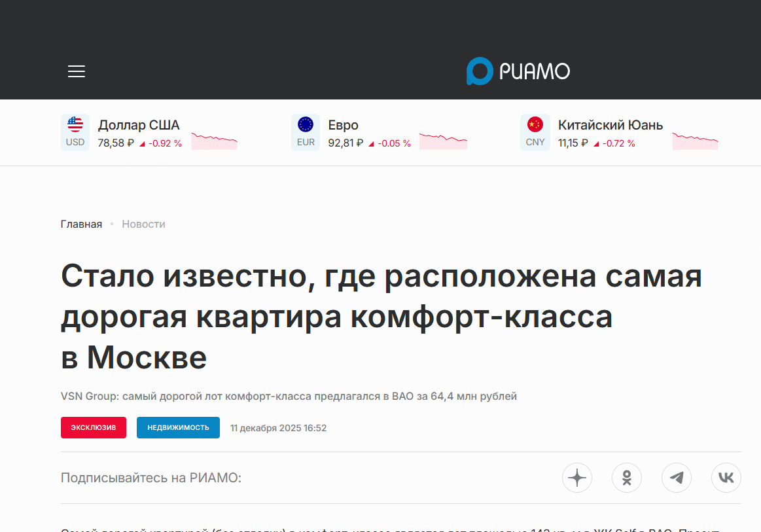Open the Telegram subscription icon
Viewport: 761px width, 532px height.
point(677,478)
